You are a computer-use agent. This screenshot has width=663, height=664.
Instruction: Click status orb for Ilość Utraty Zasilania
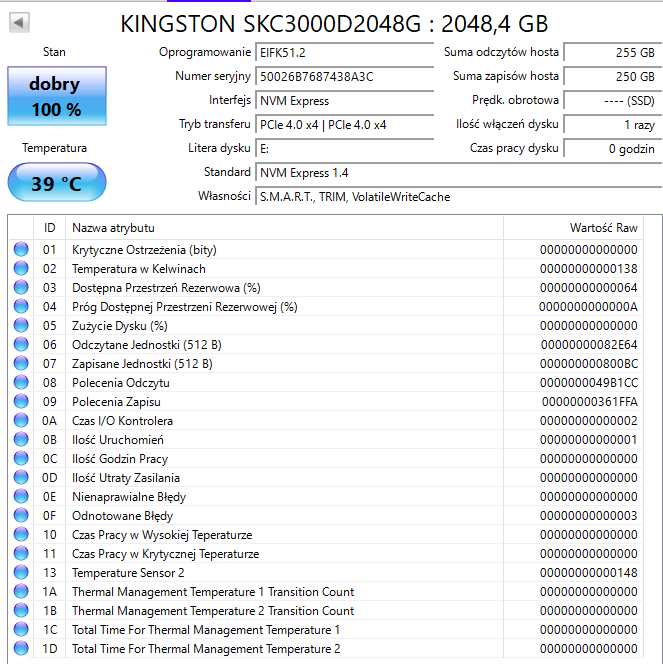tap(21, 477)
